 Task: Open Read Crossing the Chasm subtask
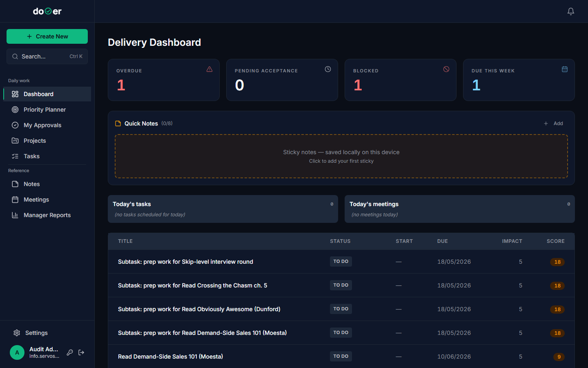[x=192, y=285]
